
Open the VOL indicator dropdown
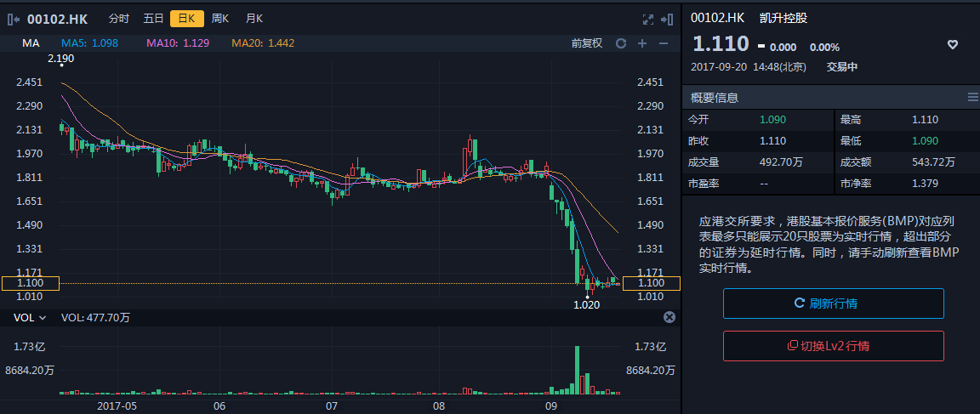tap(30, 317)
